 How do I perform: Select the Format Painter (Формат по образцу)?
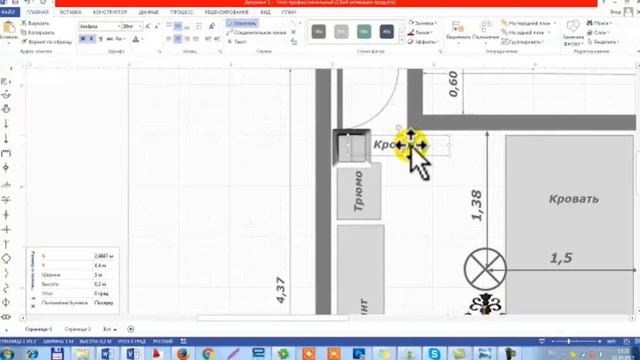[x=47, y=42]
